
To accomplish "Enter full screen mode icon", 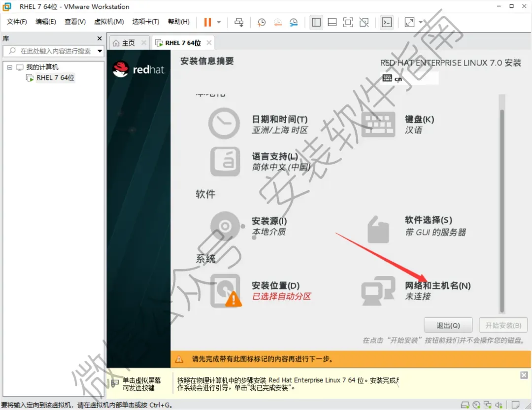I will (348, 22).
